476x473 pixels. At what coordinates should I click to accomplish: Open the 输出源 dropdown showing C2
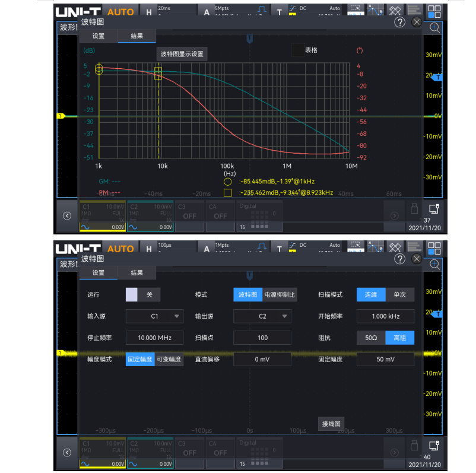point(262,316)
